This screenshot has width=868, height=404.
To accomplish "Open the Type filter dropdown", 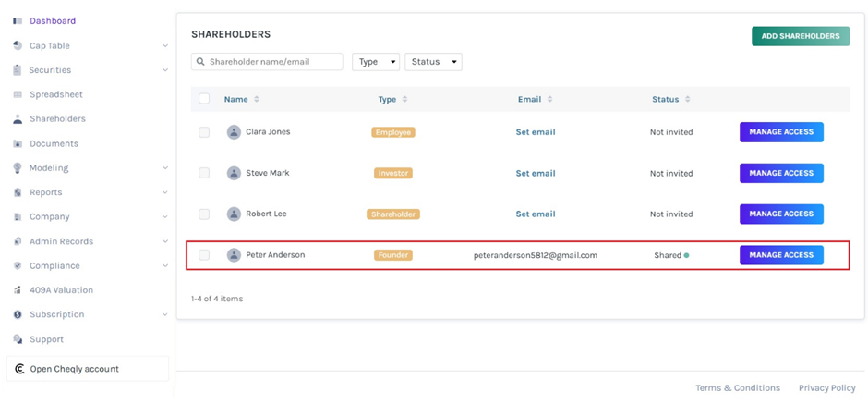I will coord(376,62).
